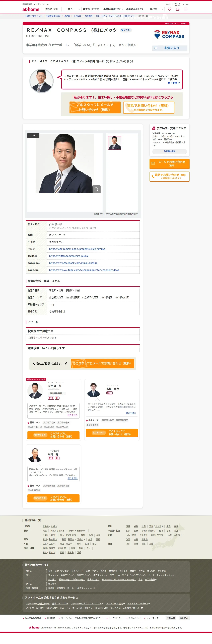Click the アクセス map pin badge

pos(126,30)
